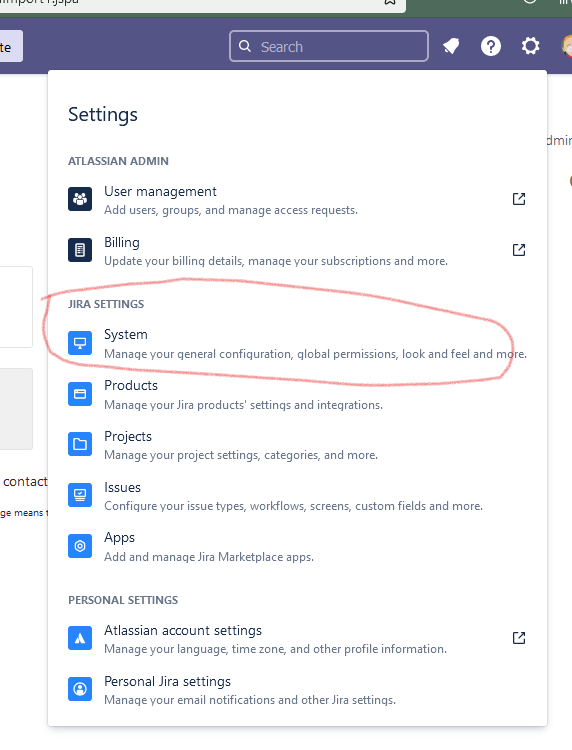Open the help question mark icon
The image size is (572, 750).
point(491,46)
